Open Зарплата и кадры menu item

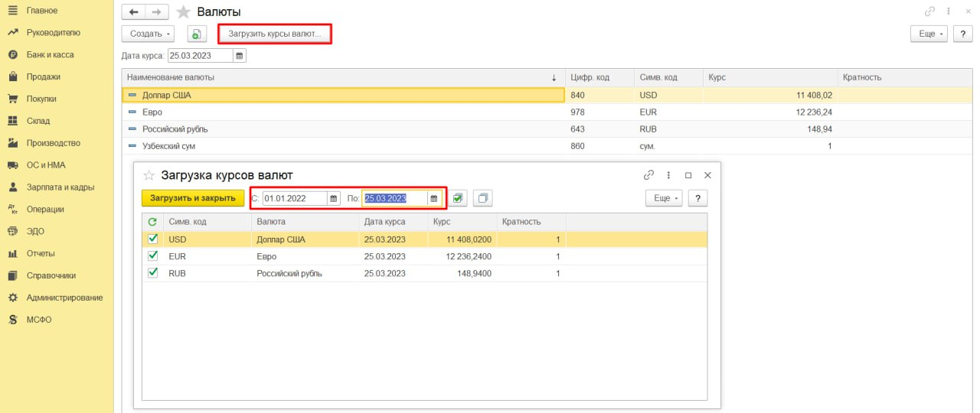tap(60, 187)
